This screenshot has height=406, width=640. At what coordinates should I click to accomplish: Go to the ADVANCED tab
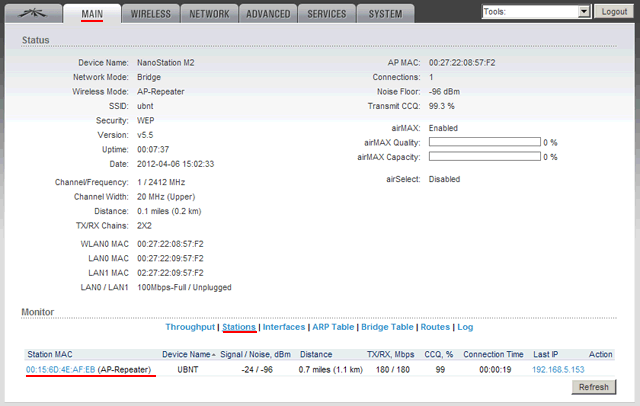click(x=268, y=14)
